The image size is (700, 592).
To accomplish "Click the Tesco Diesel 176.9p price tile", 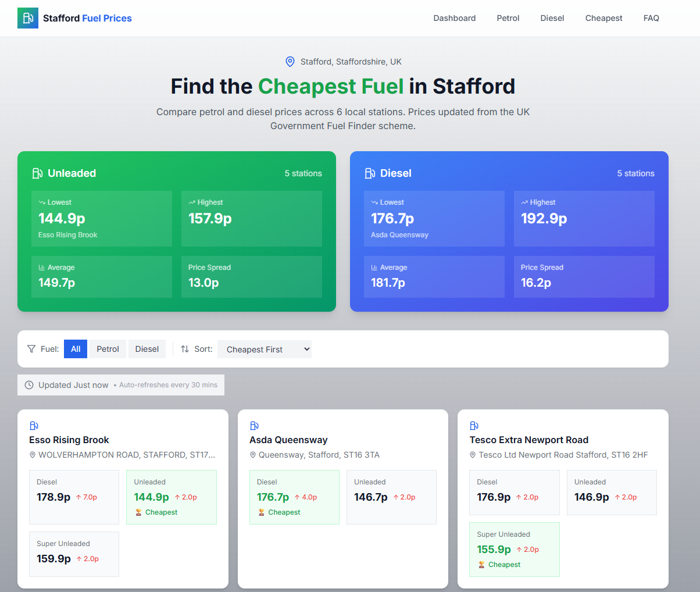I will (x=514, y=493).
